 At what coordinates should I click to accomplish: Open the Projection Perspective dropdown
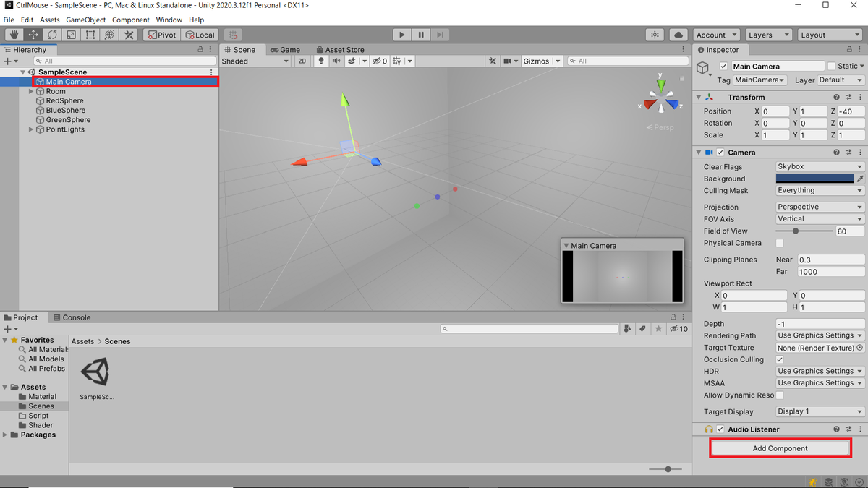coord(820,207)
